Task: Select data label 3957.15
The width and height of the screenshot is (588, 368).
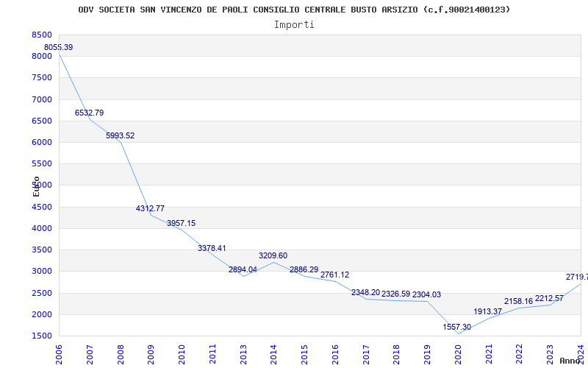Action: [x=181, y=224]
